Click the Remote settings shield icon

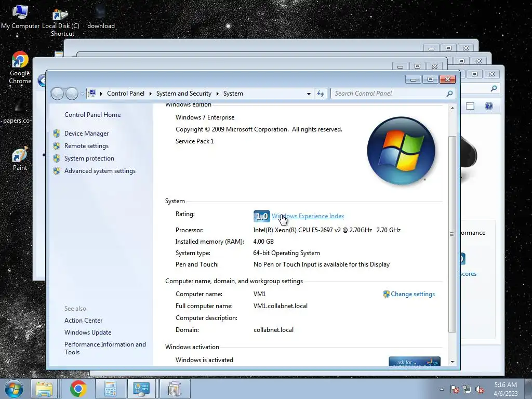57,146
